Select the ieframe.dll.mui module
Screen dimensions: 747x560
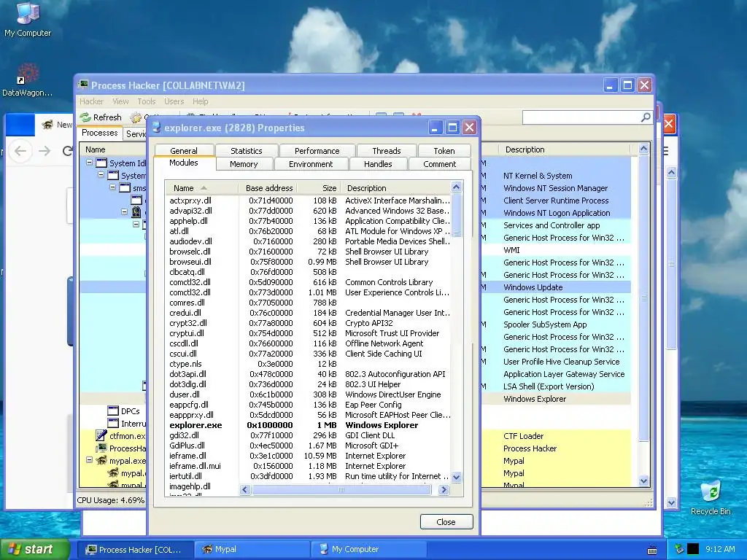click(308, 466)
